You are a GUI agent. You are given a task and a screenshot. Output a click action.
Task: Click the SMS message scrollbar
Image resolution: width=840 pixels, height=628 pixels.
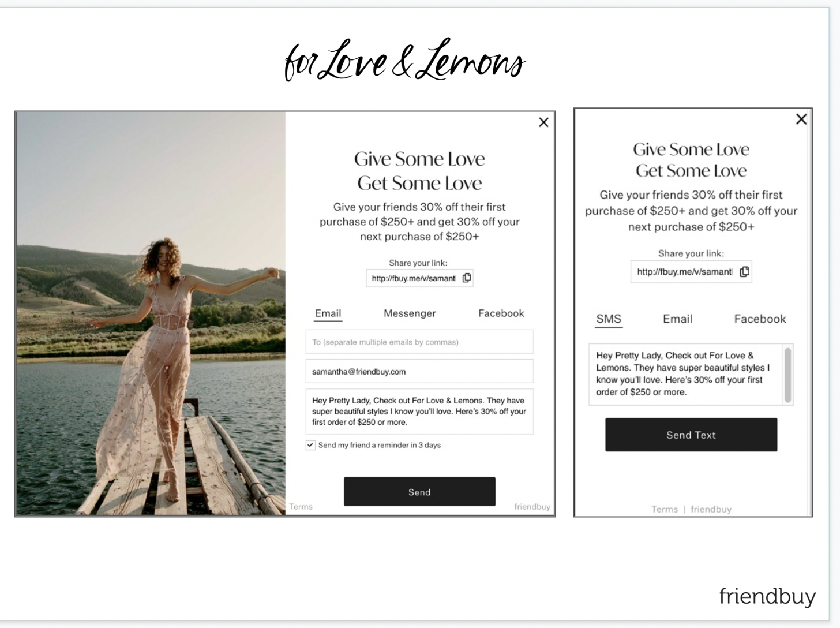pos(788,375)
